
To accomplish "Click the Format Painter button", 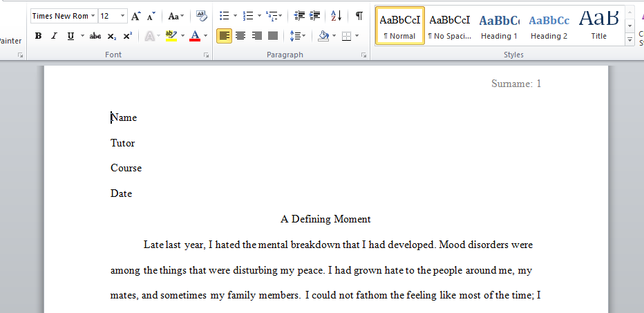I will tap(10, 41).
